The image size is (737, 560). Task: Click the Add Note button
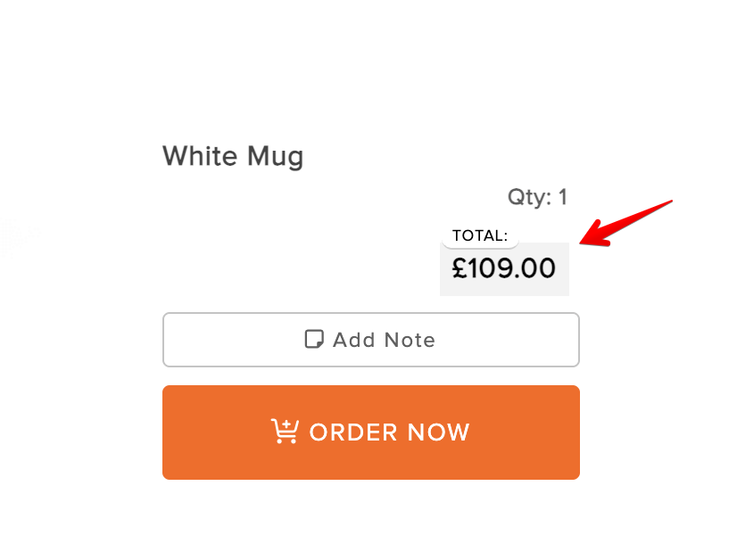[x=371, y=340]
